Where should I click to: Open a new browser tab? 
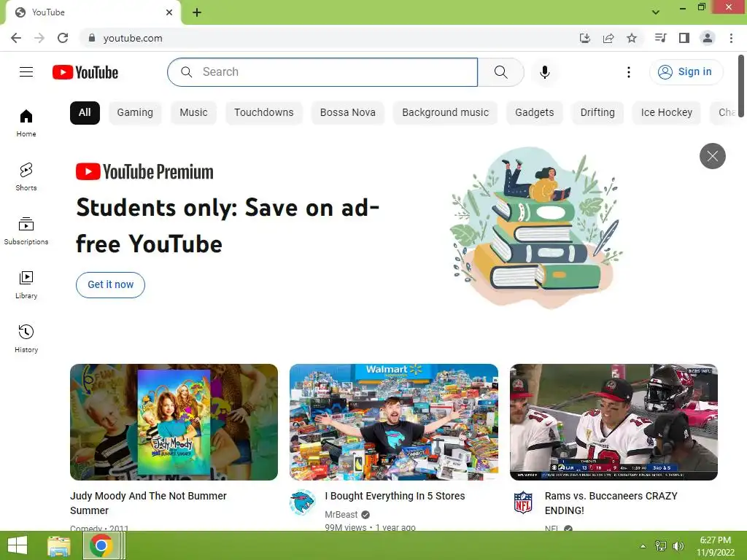click(197, 12)
